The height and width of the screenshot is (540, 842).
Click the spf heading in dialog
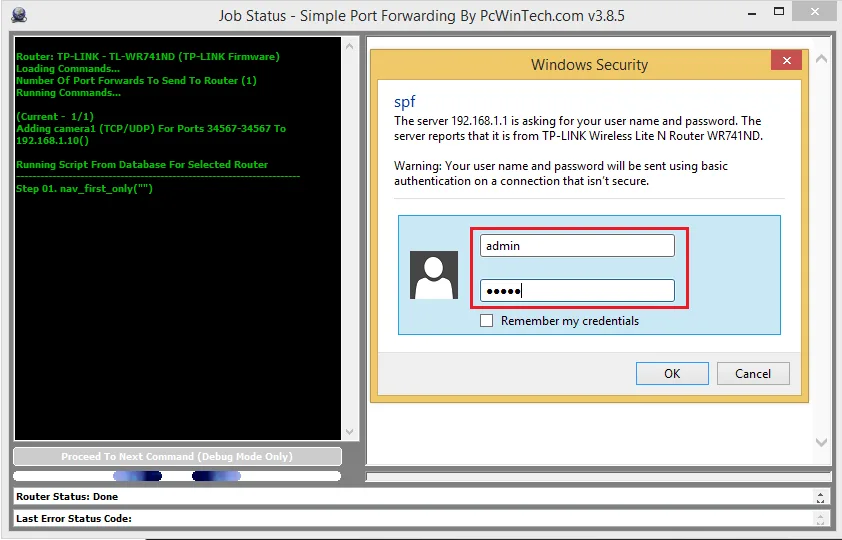[x=404, y=101]
